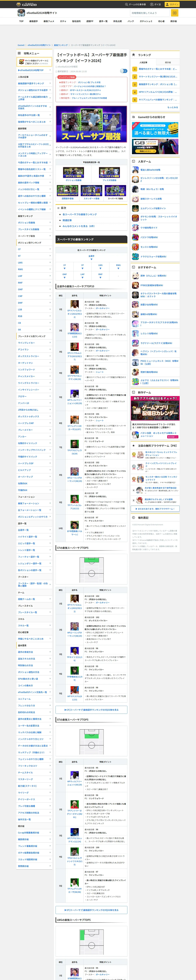Expand the sidebar CF position ranking entry

point(34,249)
